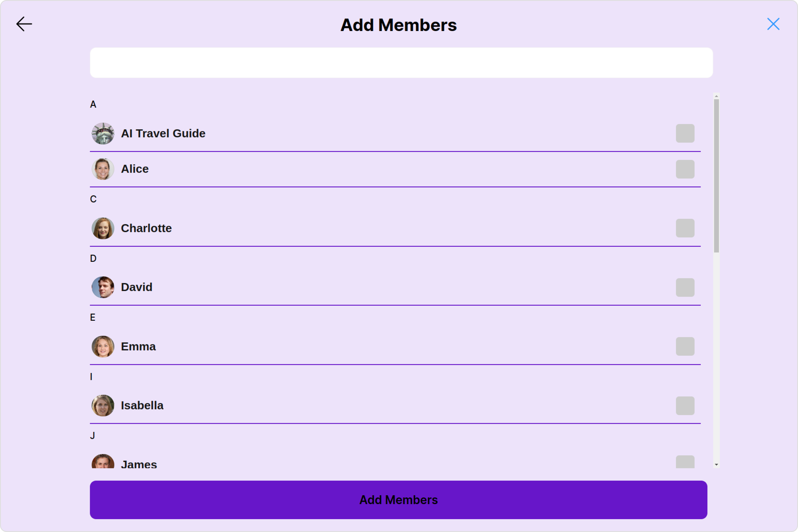
Task: Click the AI Travel Guide avatar
Action: [103, 133]
